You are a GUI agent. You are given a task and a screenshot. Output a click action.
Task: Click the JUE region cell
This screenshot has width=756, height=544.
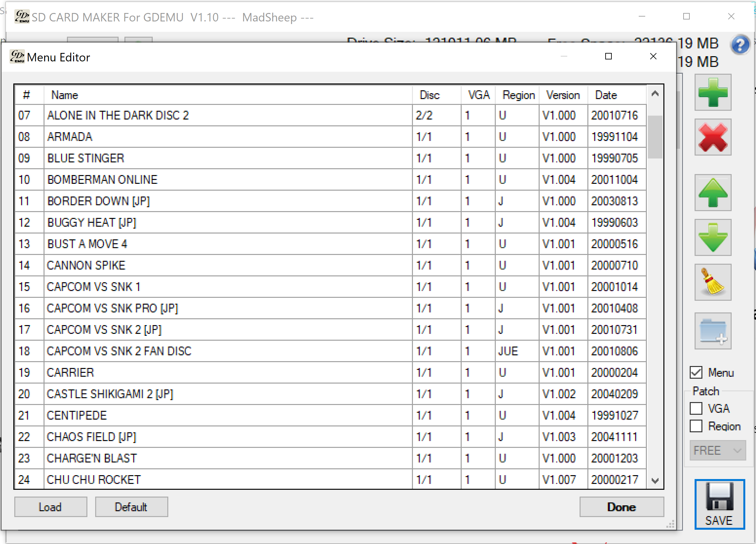pos(517,351)
